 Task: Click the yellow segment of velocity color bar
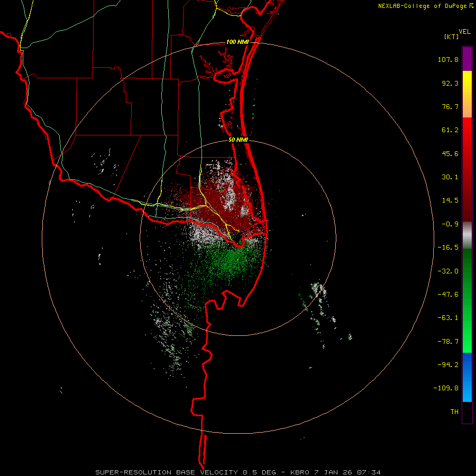467,94
